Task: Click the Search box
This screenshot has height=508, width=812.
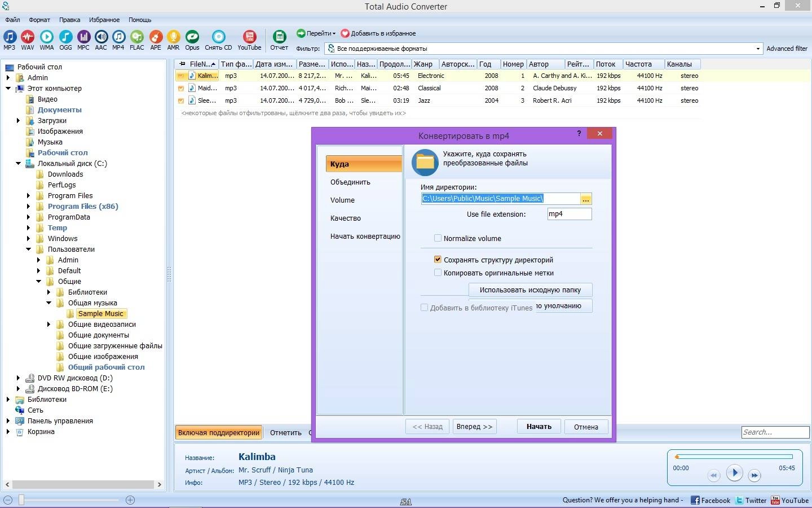Action: pyautogui.click(x=775, y=432)
